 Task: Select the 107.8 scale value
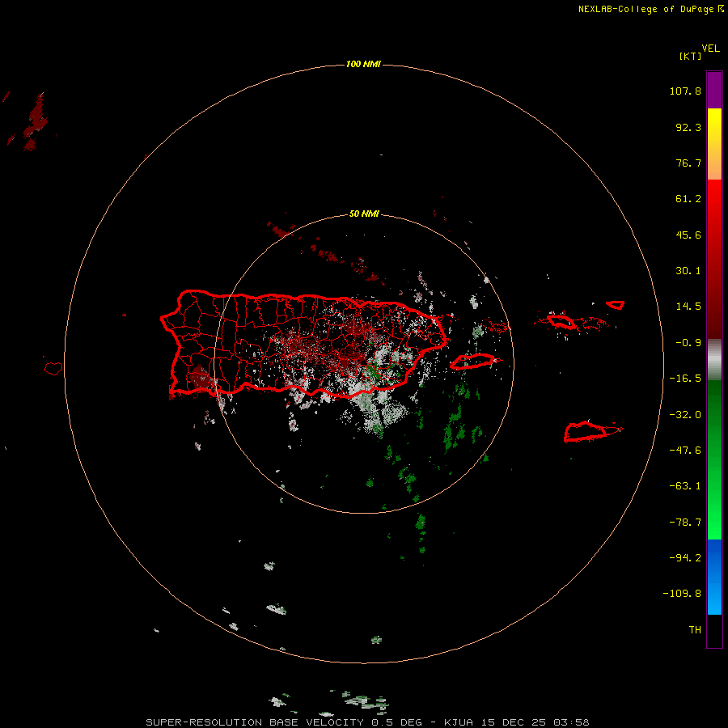point(685,91)
